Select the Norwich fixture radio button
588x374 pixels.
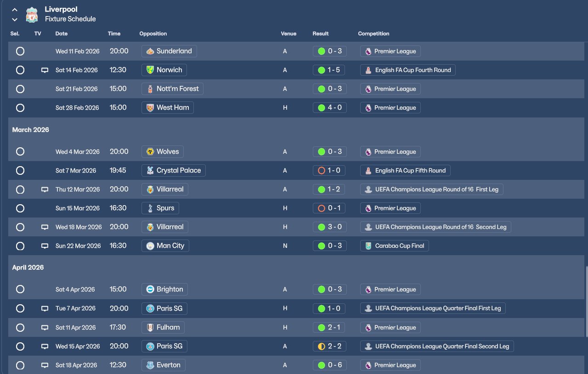pos(20,70)
